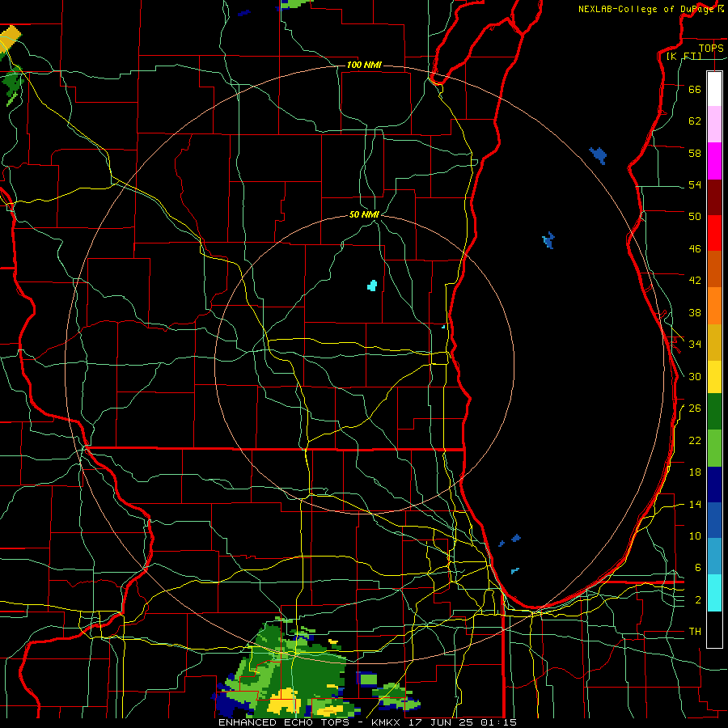
Task: Click the white 66 kft legend swatch
Action: coord(714,89)
